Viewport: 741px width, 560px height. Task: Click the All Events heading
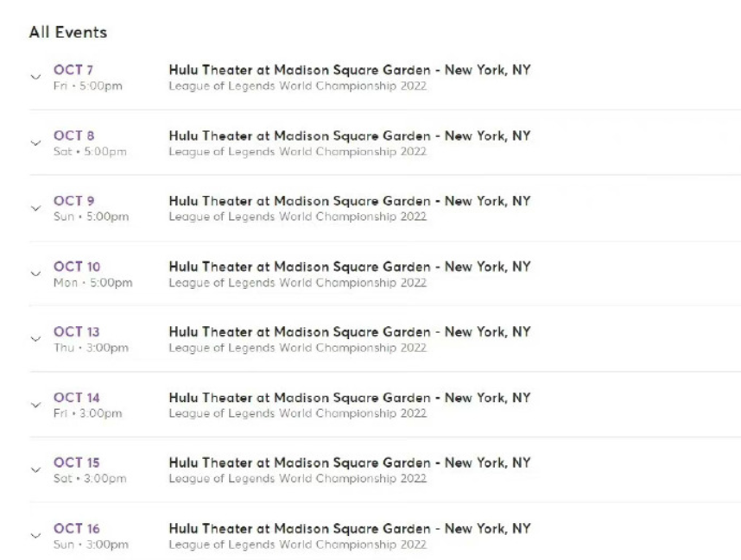(x=68, y=32)
